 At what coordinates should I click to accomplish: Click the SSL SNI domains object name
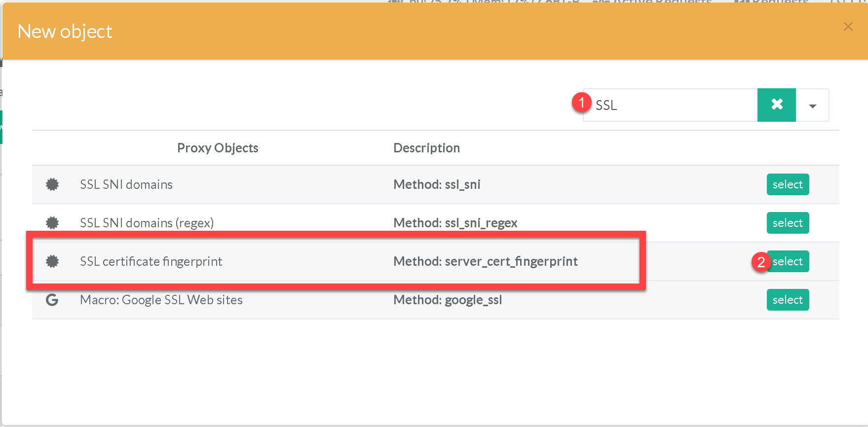pos(126,184)
